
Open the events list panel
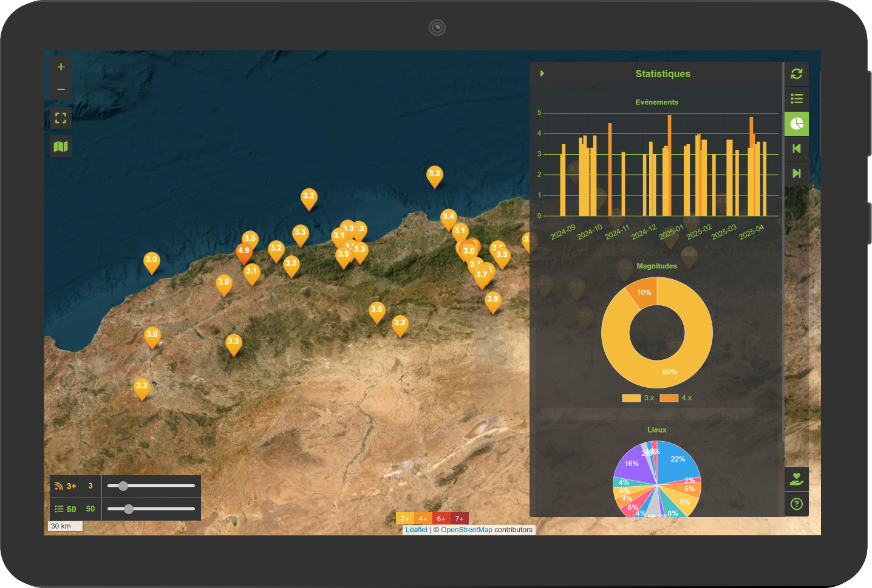tap(797, 99)
